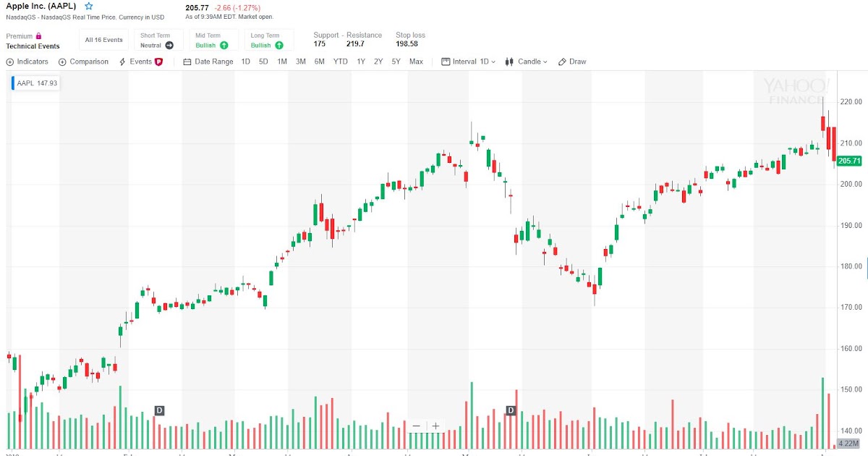Click Mid Term bullish up-arrow icon

point(224,45)
